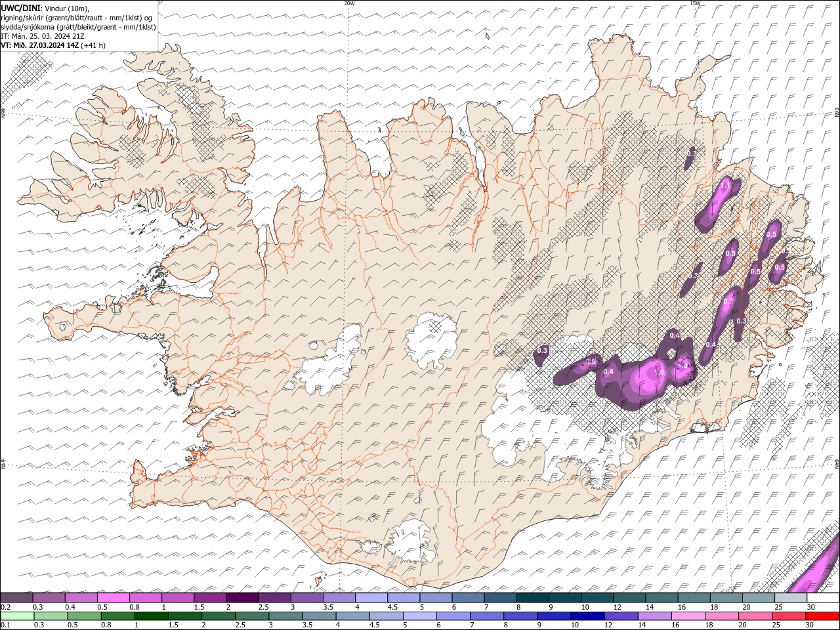This screenshot has height=630, width=840.
Task: Click the '1.0' precipitation value on the map
Action: [x=660, y=372]
